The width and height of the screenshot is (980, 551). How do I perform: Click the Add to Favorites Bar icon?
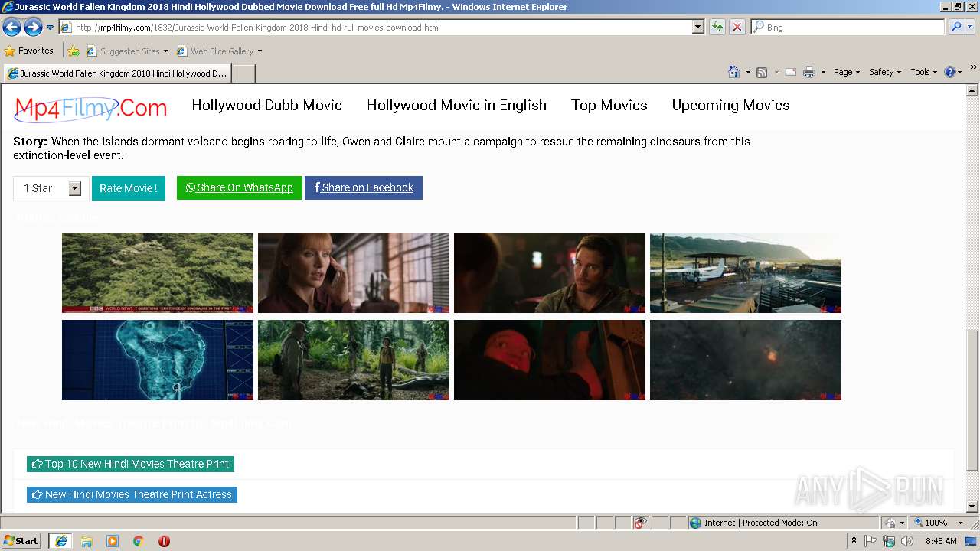coord(73,51)
